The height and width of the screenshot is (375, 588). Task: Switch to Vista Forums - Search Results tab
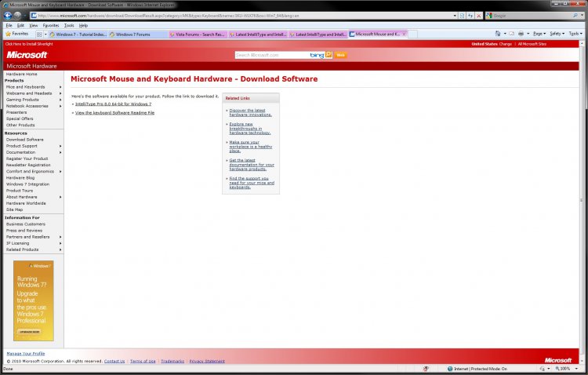click(198, 35)
